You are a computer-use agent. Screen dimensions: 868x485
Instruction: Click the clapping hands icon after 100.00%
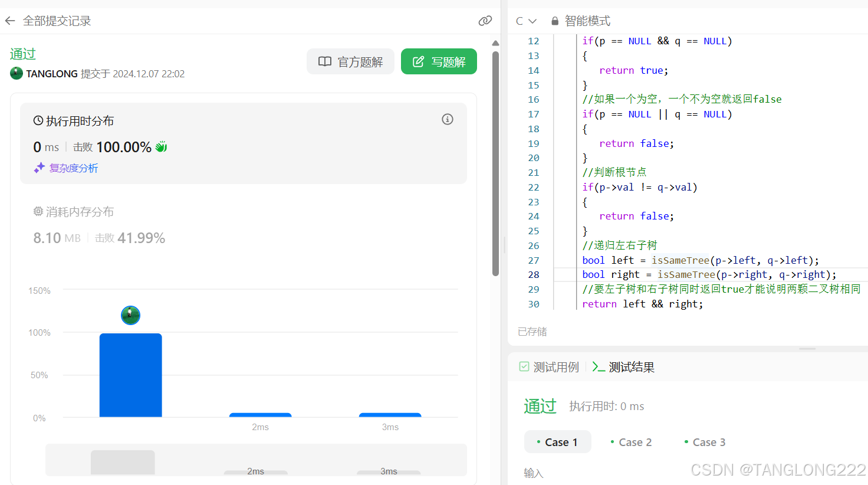click(x=161, y=147)
